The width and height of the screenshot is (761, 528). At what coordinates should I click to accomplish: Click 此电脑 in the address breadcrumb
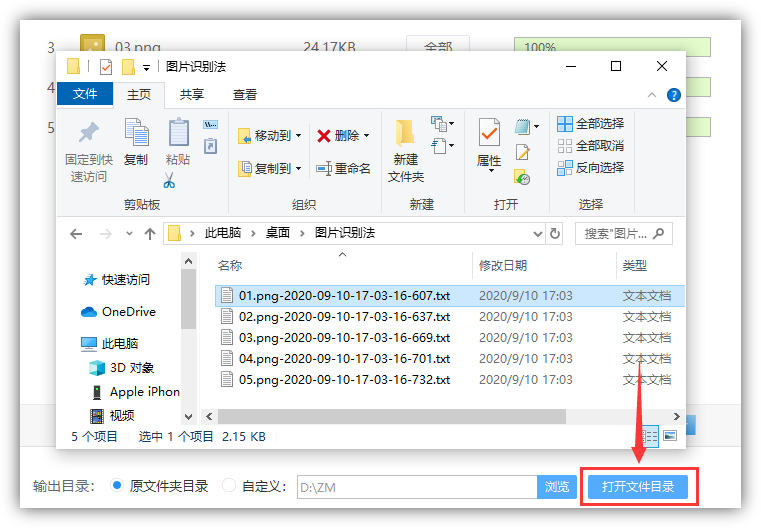pos(223,233)
